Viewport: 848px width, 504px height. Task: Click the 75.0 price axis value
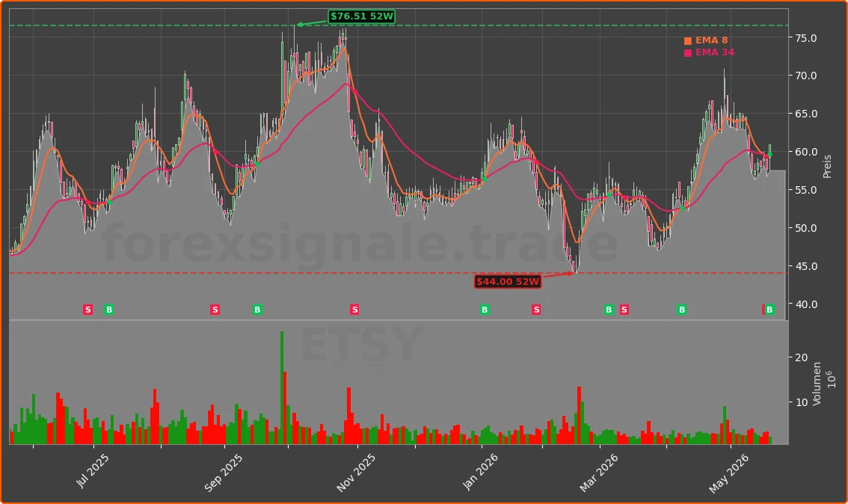806,38
